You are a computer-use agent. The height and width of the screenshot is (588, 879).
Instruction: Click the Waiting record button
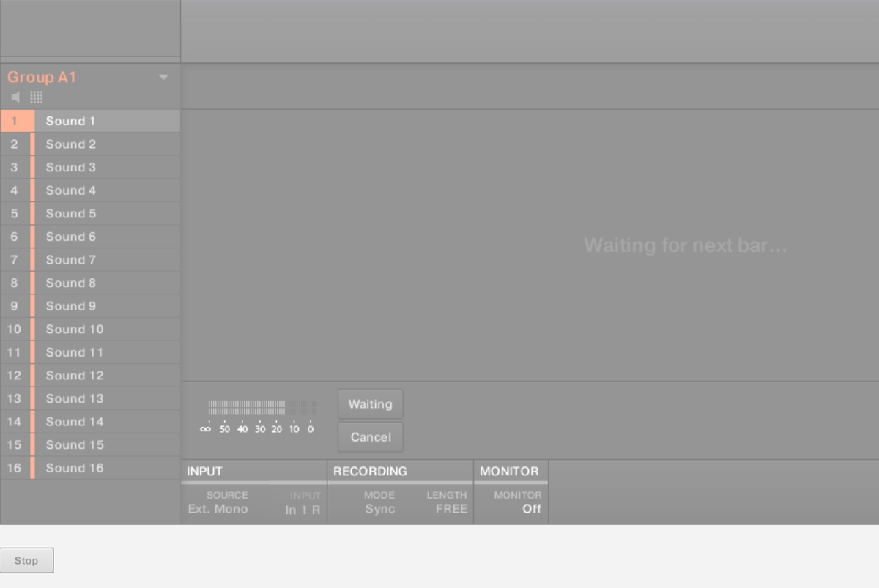coord(370,404)
